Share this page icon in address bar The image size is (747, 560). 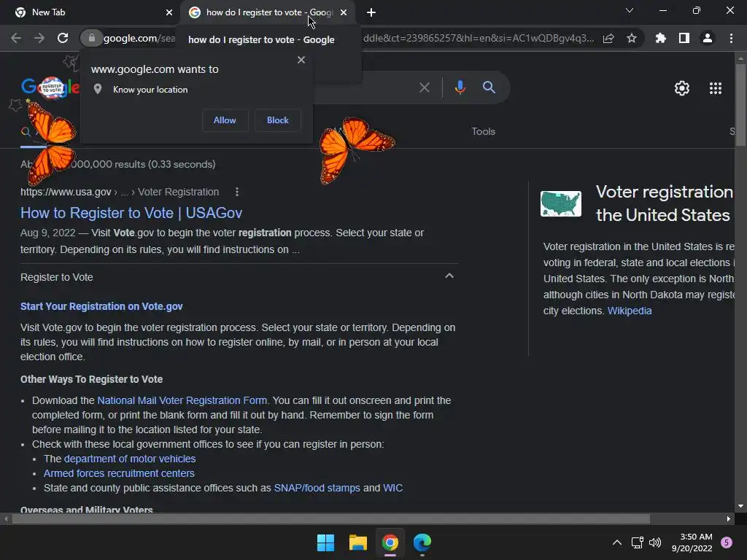click(x=608, y=38)
